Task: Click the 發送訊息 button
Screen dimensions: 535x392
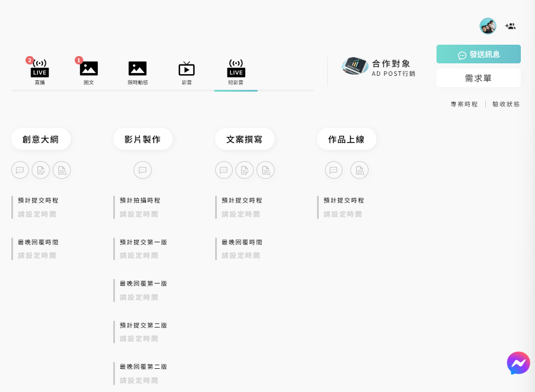Action: 478,54
